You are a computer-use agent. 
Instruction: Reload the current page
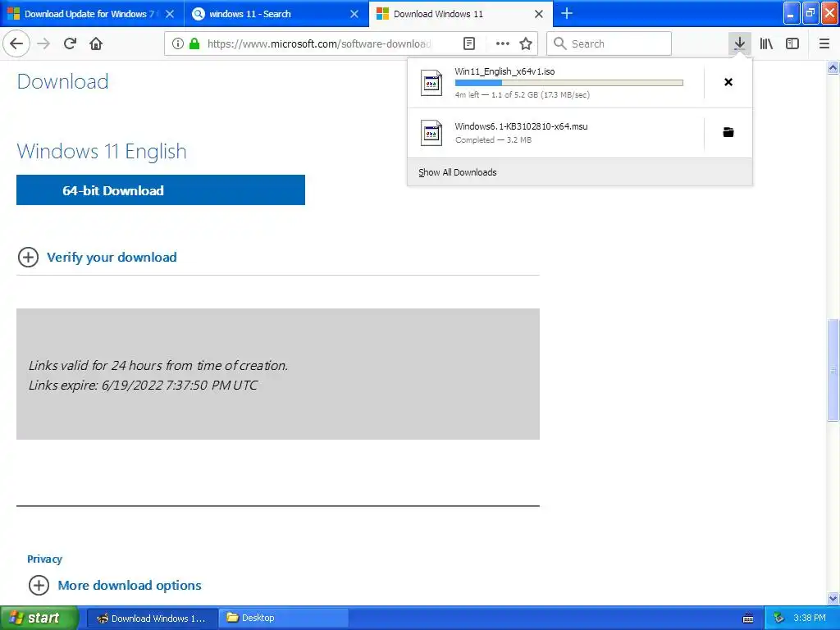[x=71, y=43]
